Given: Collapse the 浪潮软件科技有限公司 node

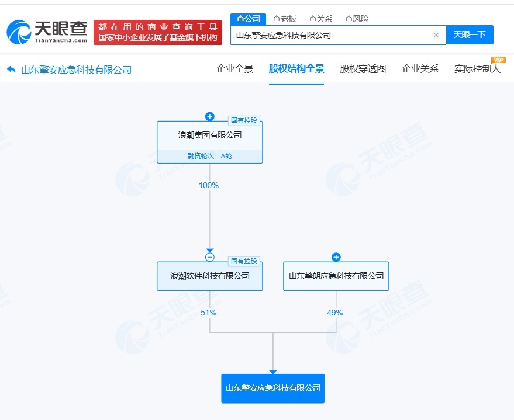Looking at the screenshot, I should coord(209,256).
